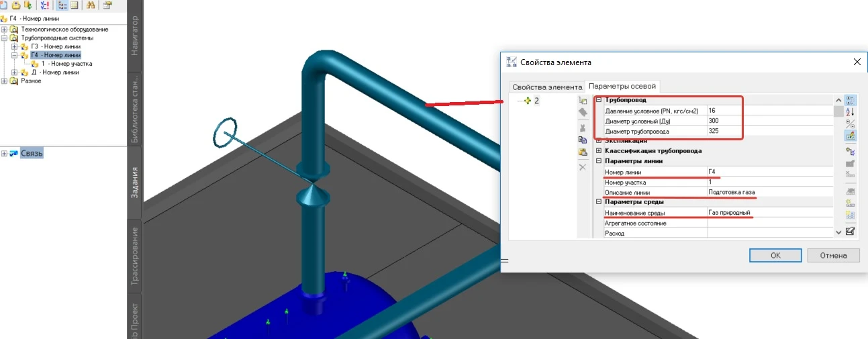Click the percent filter icon in properties sidebar
This screenshot has width=868, height=339.
850,124
